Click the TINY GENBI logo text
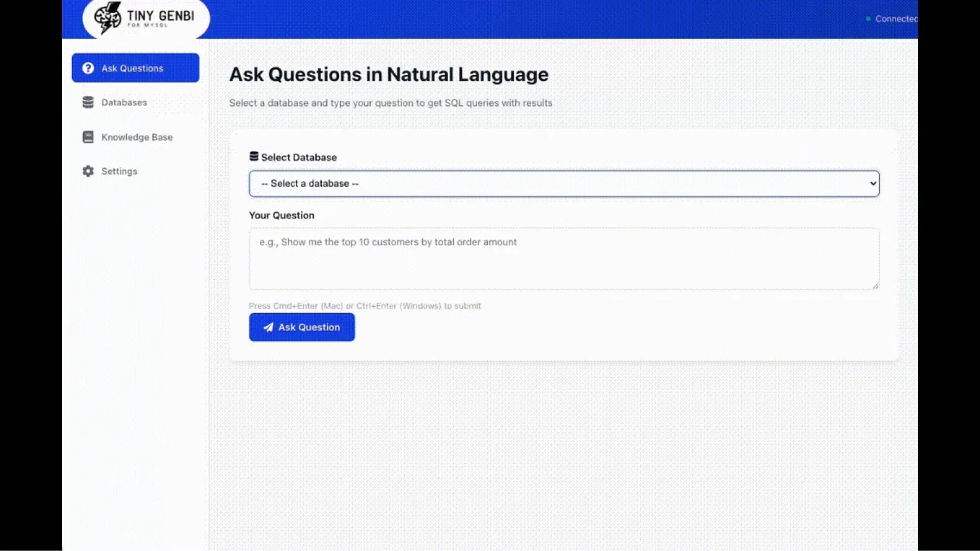This screenshot has width=980, height=551. click(x=160, y=17)
